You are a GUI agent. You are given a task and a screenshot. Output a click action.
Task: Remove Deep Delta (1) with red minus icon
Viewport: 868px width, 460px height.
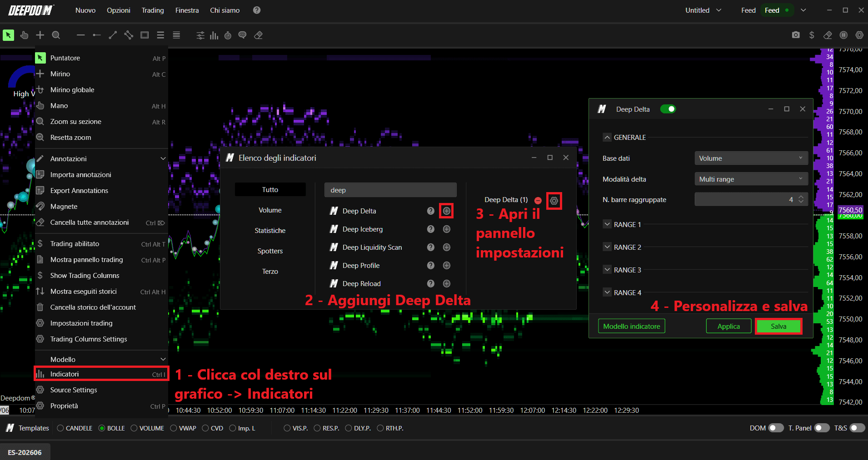click(x=538, y=200)
